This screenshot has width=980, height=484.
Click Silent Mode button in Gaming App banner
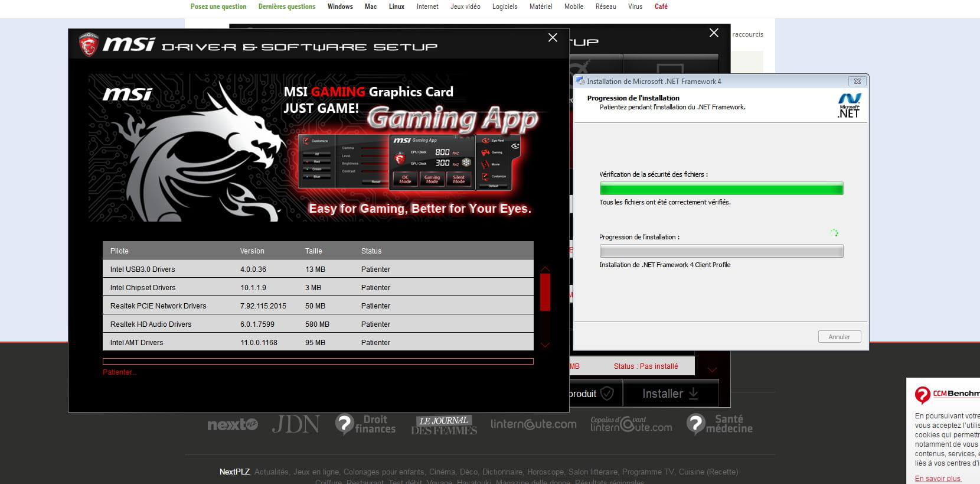tap(459, 179)
